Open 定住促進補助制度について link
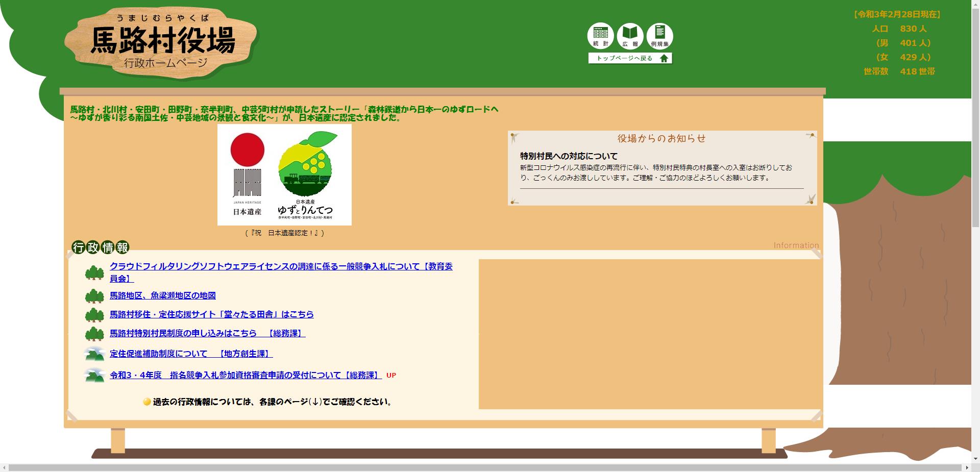 (191, 354)
